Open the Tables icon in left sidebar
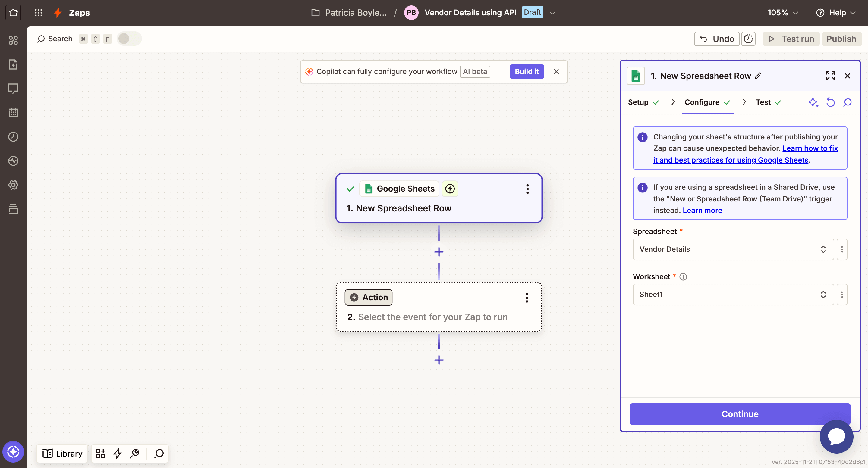 coord(14,209)
